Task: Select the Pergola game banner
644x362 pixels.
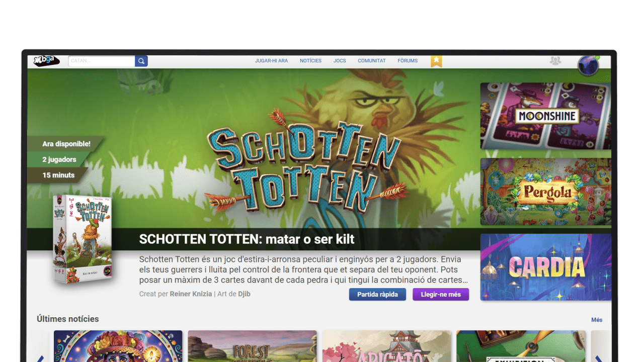Action: pyautogui.click(x=545, y=192)
